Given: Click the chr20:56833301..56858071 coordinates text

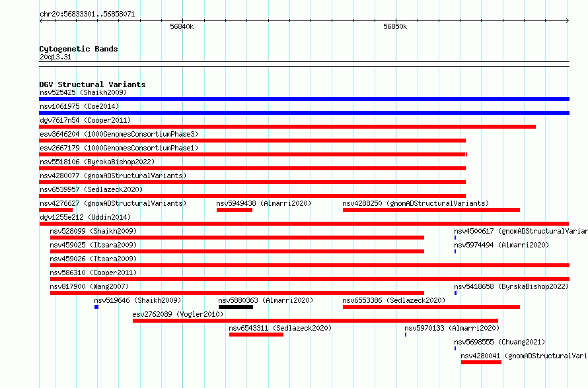Looking at the screenshot, I should tap(87, 14).
